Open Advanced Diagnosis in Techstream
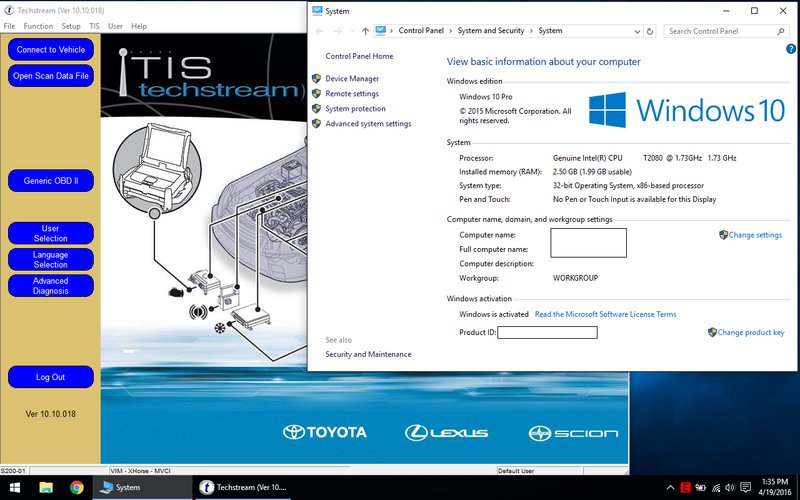 click(51, 286)
